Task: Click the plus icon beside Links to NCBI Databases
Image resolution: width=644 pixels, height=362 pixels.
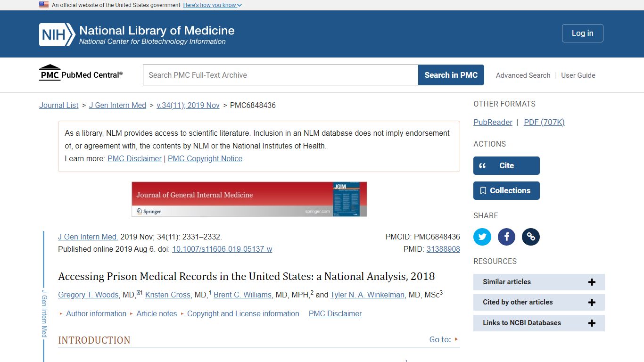Action: (592, 323)
